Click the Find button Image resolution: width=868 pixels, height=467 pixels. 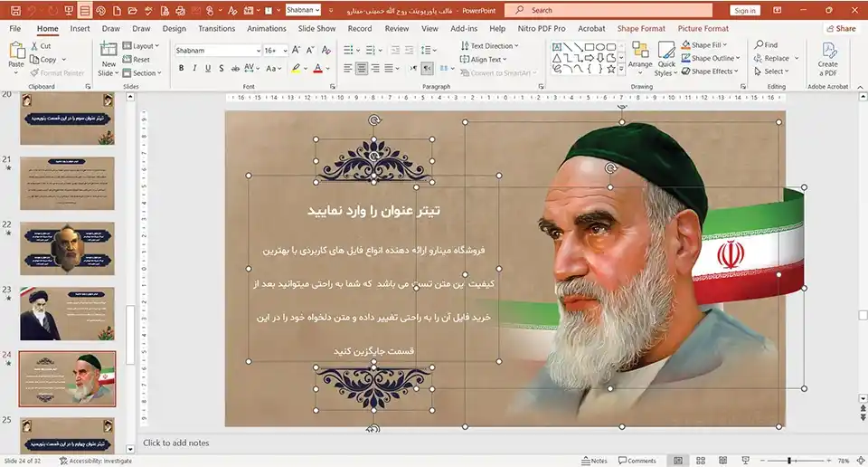tap(766, 45)
